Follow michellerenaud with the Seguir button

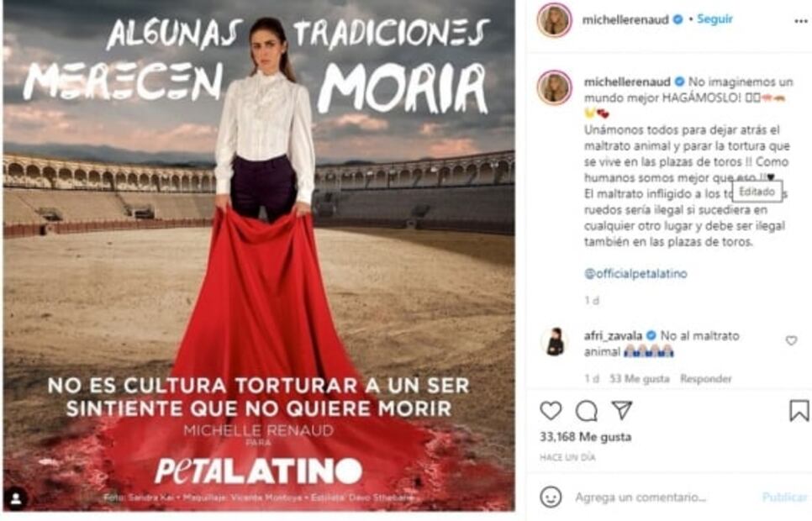[714, 19]
